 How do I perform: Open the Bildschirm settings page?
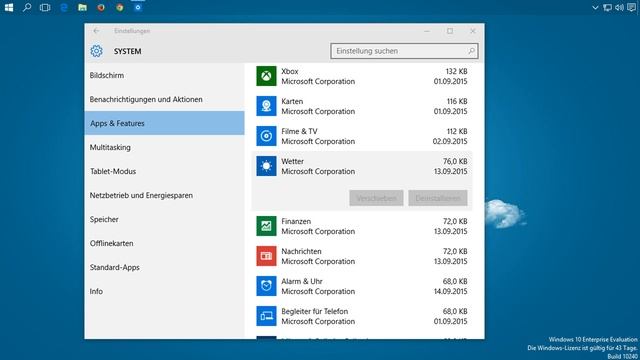(164, 75)
